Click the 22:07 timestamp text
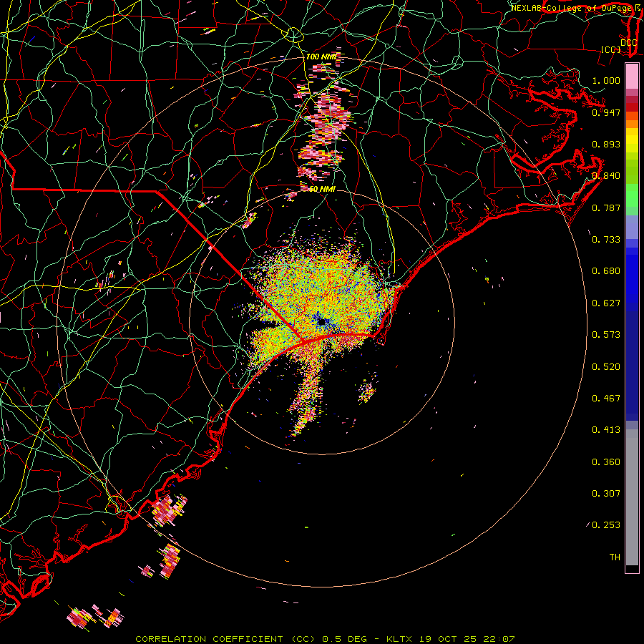 [x=499, y=639]
